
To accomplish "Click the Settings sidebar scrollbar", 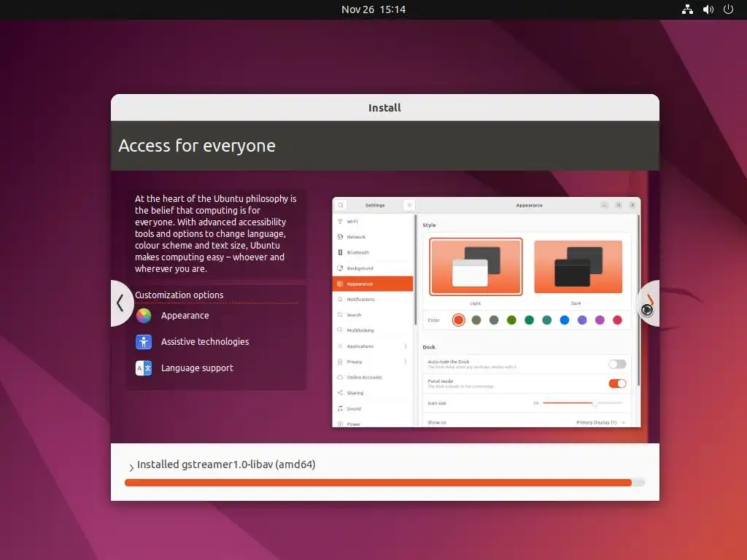I will (415, 270).
